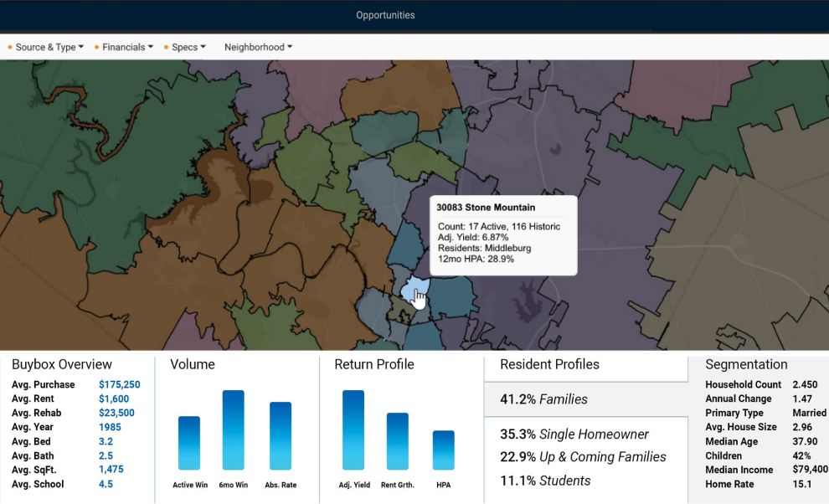The width and height of the screenshot is (829, 504).
Task: Click the Resident Profiles heading
Action: tap(550, 364)
